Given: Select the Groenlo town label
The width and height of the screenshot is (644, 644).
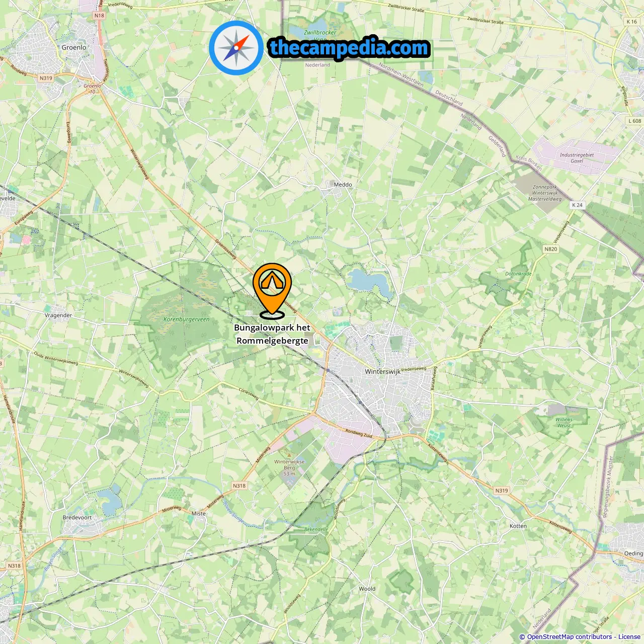Looking at the screenshot, I should [74, 47].
